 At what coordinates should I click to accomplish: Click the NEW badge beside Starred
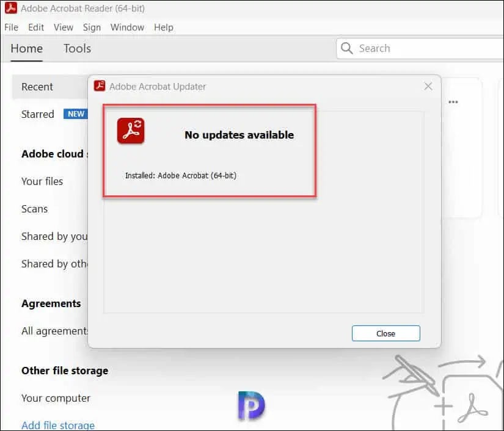click(x=76, y=114)
